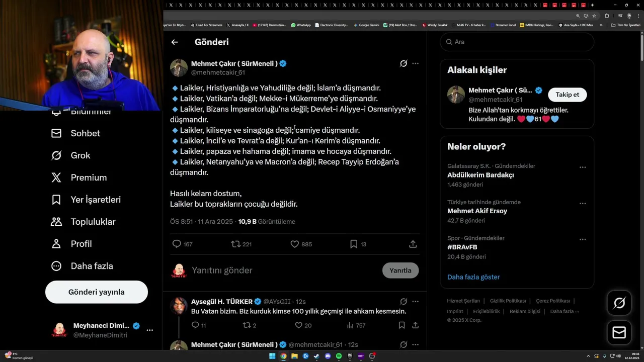
Task: Open the browser extensions puzzle icon
Action: pos(607,16)
